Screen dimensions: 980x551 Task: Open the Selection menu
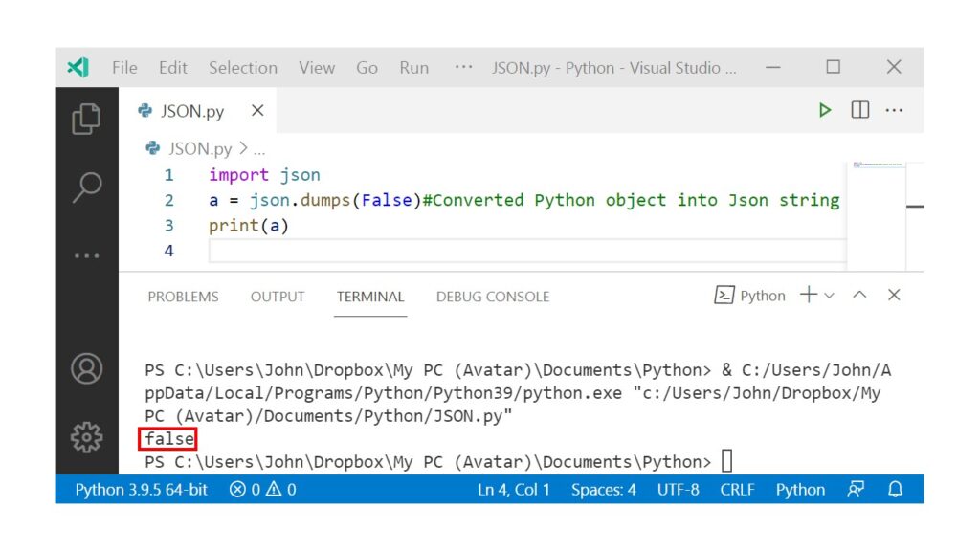click(242, 68)
